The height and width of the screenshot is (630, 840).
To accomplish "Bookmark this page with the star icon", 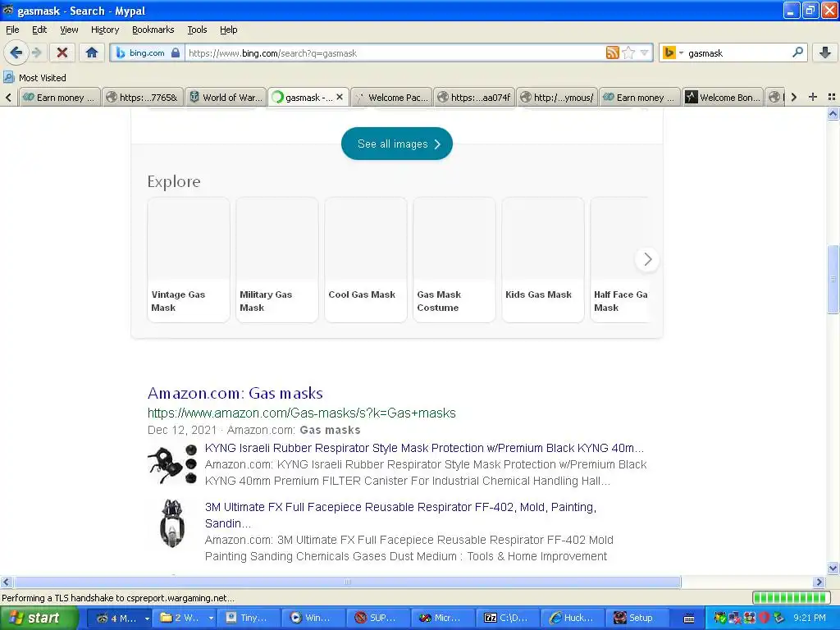I will [x=629, y=52].
